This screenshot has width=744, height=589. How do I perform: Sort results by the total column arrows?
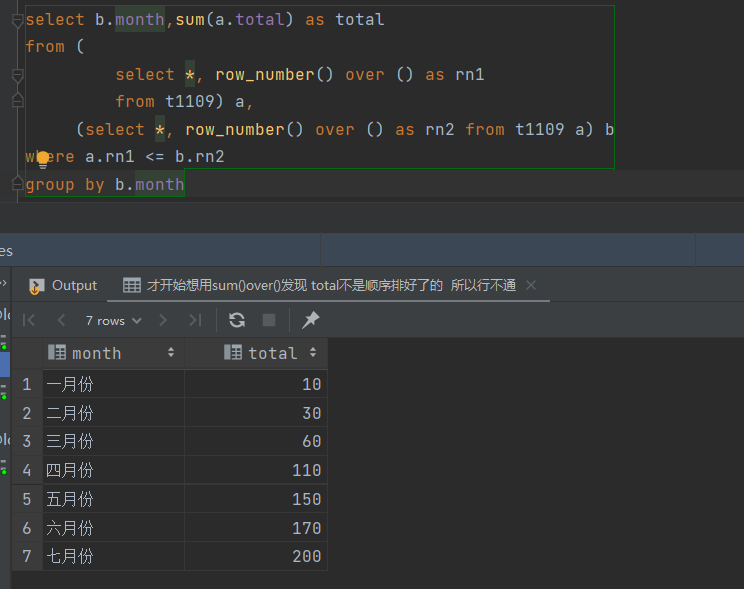click(x=313, y=352)
